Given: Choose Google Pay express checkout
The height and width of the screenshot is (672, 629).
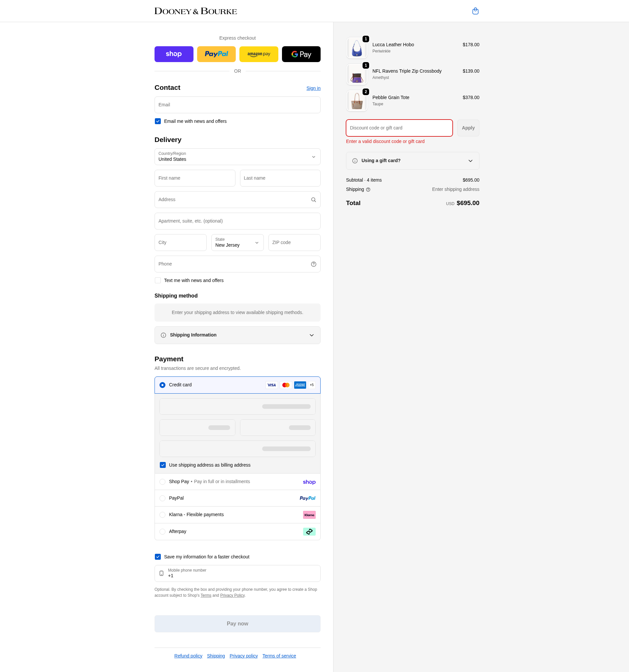Looking at the screenshot, I should coord(301,54).
